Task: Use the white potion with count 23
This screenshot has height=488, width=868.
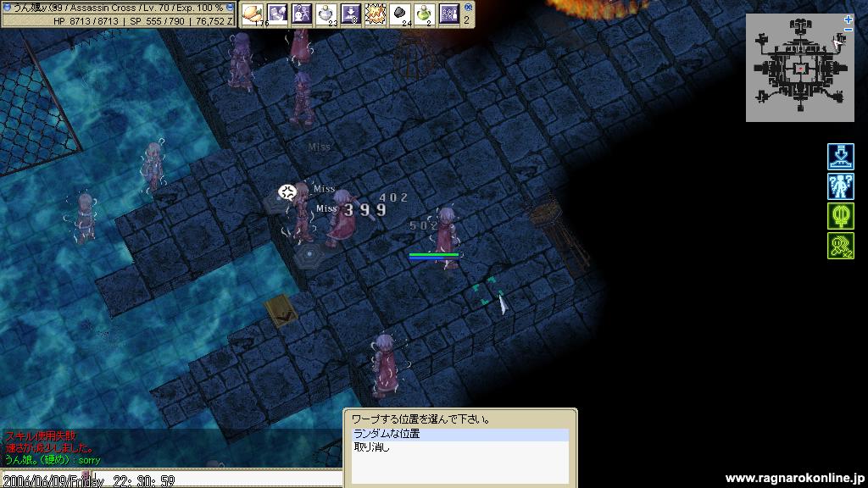Action: pos(326,14)
